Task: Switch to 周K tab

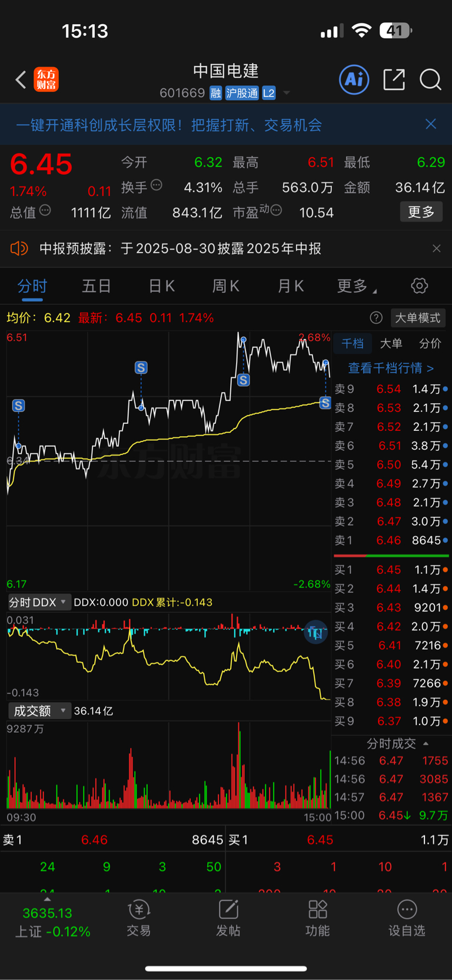Action: 226,286
